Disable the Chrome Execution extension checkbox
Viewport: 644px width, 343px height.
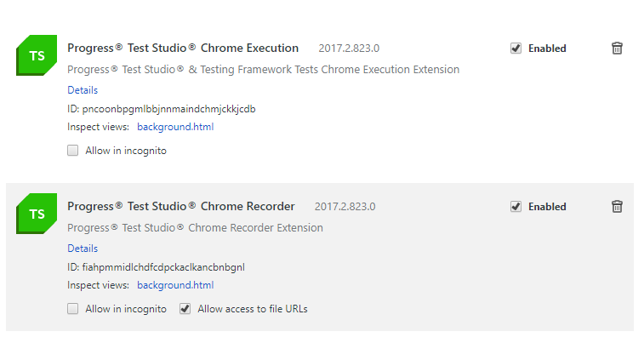pyautogui.click(x=516, y=49)
